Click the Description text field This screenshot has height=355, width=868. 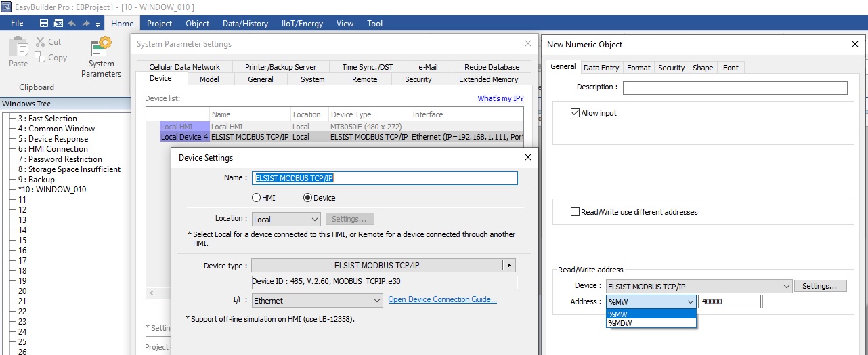pos(735,88)
